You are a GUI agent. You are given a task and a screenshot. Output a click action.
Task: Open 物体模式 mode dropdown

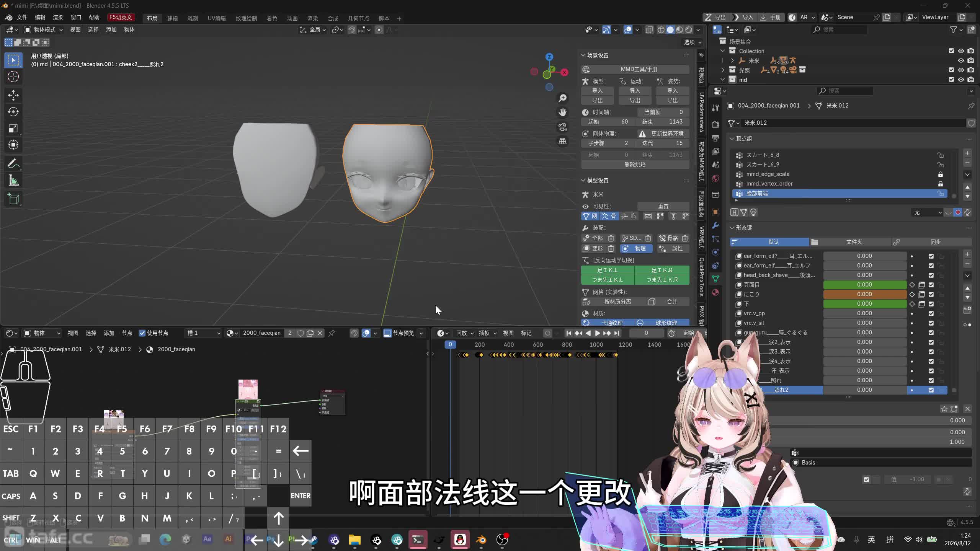(43, 30)
